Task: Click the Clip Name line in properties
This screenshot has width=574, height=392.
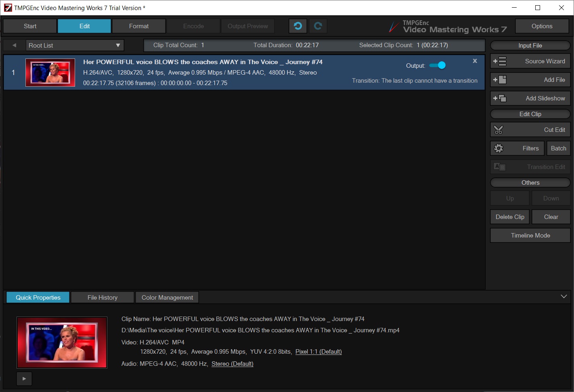Action: click(243, 319)
